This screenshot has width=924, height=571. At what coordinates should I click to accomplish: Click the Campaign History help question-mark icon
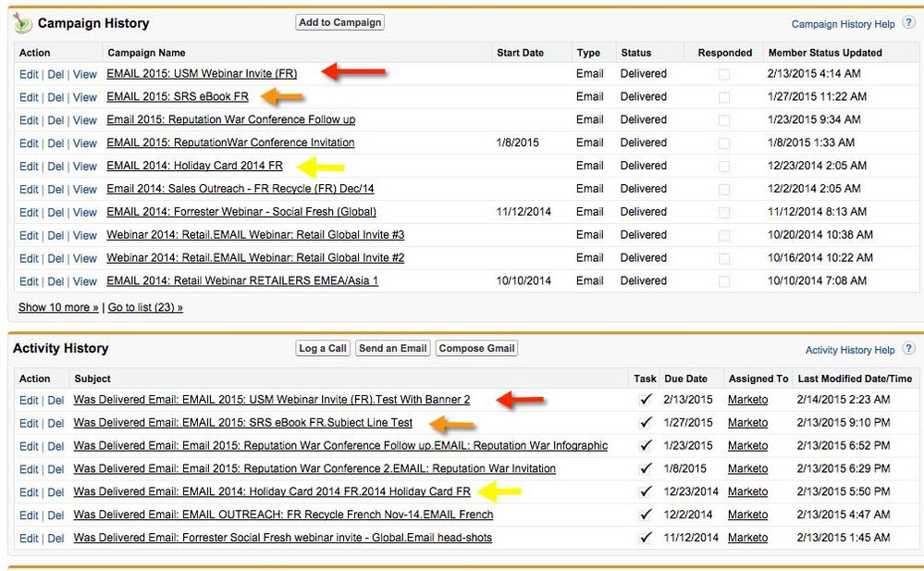[x=908, y=22]
